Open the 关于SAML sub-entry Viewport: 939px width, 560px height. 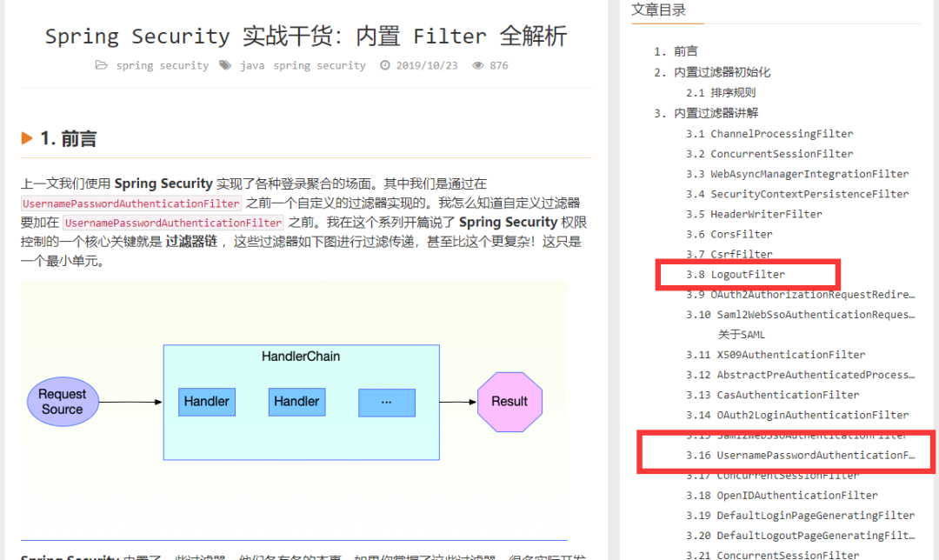tap(741, 334)
